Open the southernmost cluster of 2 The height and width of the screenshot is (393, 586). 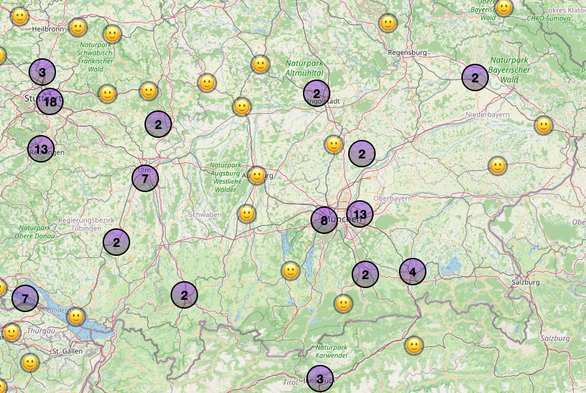point(184,295)
